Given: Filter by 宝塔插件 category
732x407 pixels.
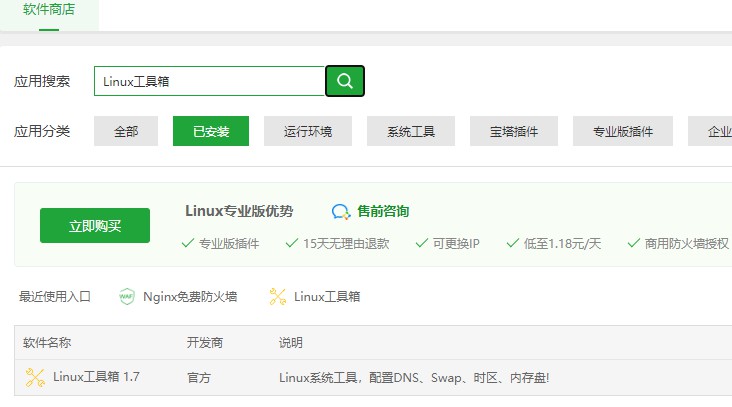Looking at the screenshot, I should coord(514,131).
